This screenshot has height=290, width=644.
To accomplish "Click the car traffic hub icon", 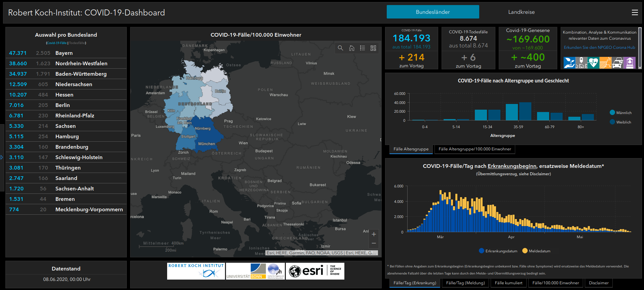I will pos(617,63).
